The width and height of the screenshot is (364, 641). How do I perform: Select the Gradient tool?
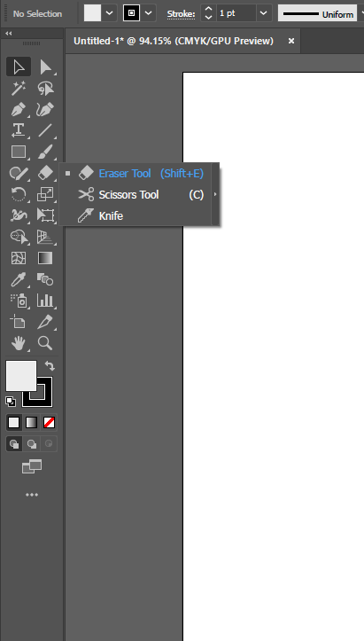click(x=45, y=258)
